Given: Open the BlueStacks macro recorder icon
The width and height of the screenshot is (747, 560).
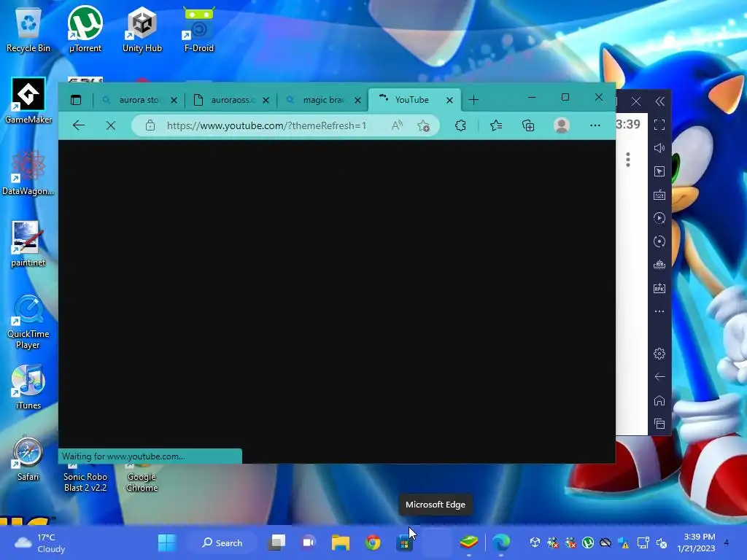Looking at the screenshot, I should tap(659, 218).
